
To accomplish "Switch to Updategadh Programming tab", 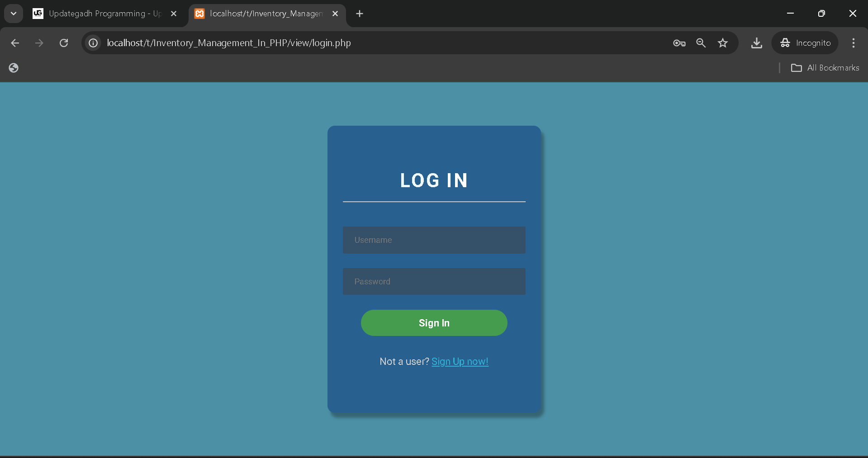I will point(100,14).
